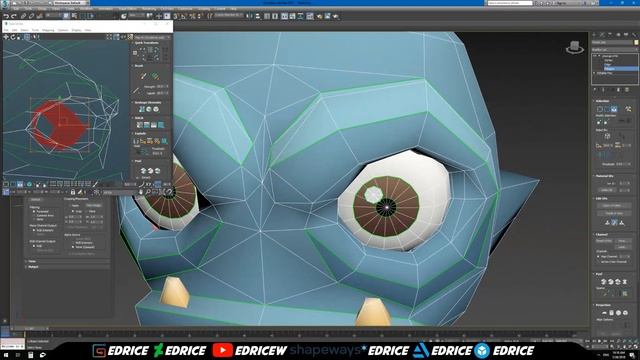Choose the Relax brush in Brush rollout
This screenshot has height=360, width=640.
point(156,76)
